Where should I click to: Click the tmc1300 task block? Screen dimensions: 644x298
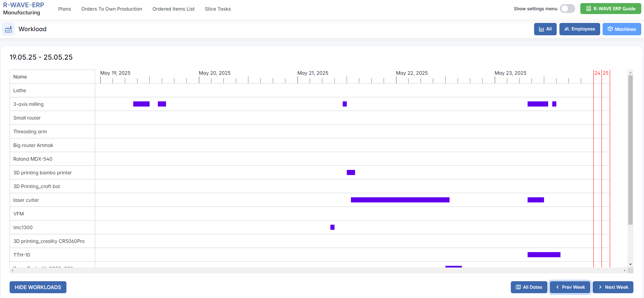coord(332,227)
